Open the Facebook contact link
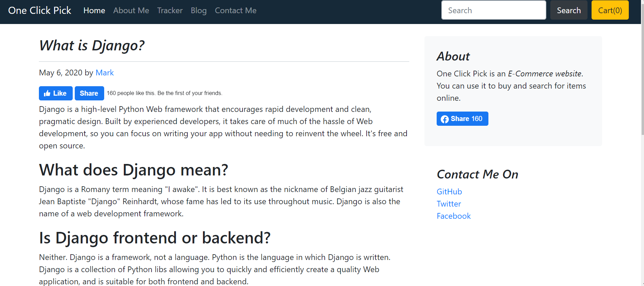 coord(454,216)
